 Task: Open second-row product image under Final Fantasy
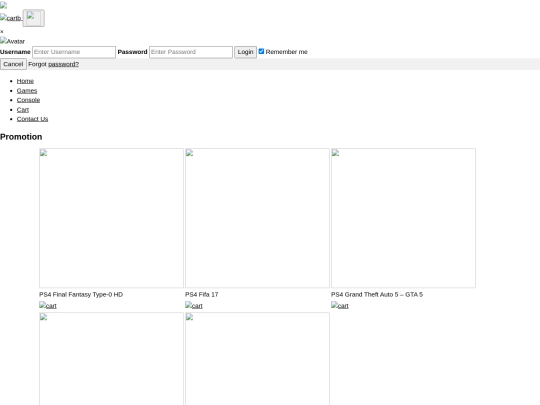111,359
